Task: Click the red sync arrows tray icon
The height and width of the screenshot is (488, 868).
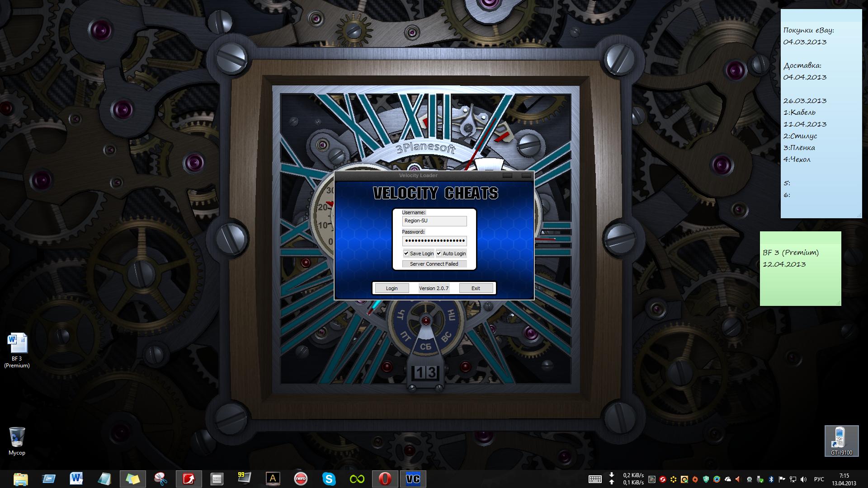Action: [x=663, y=479]
